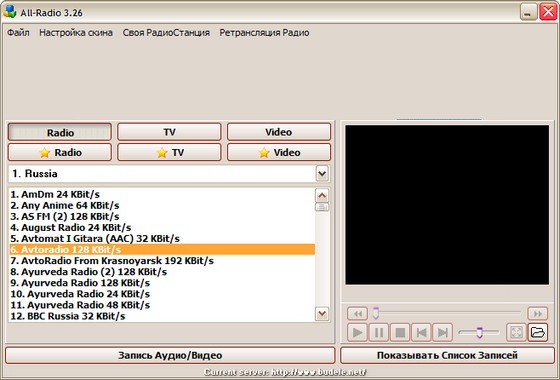Stop playback using the square stop icon
The height and width of the screenshot is (380, 560).
click(400, 332)
